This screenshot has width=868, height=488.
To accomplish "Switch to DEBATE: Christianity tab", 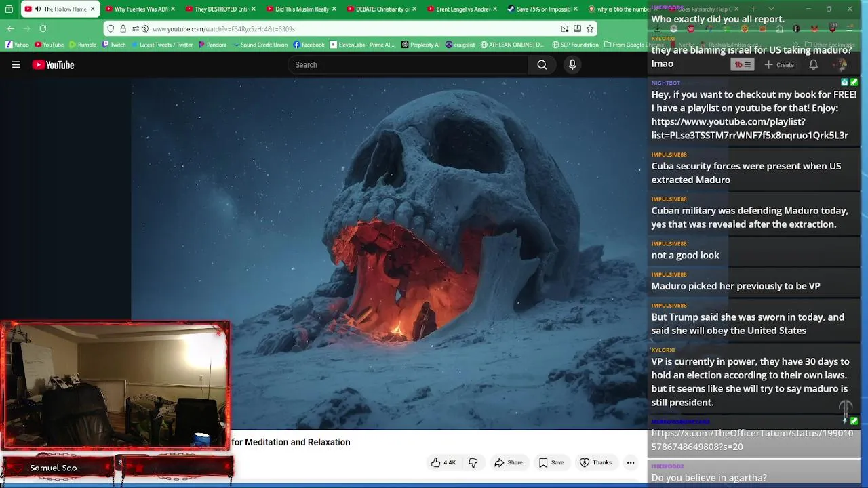I will (x=382, y=9).
